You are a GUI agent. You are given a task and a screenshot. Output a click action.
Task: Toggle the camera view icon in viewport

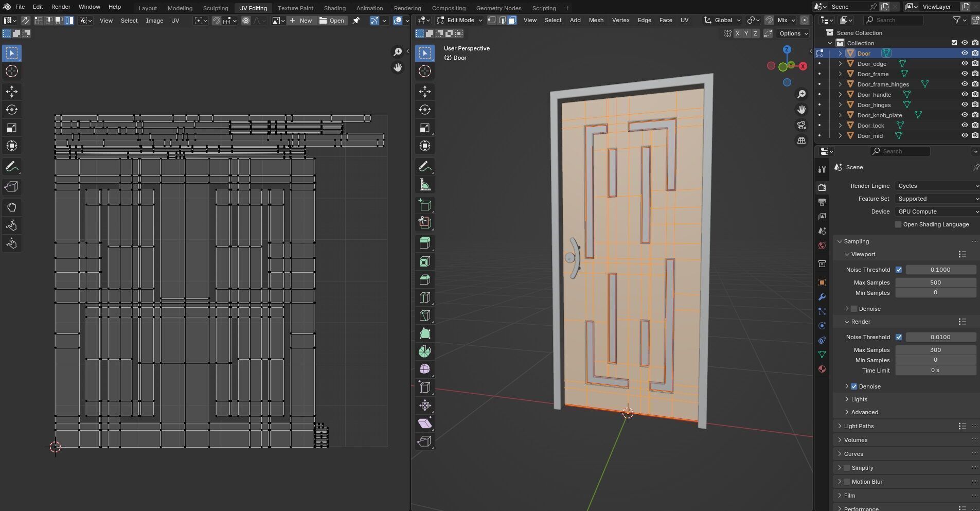[x=801, y=125]
